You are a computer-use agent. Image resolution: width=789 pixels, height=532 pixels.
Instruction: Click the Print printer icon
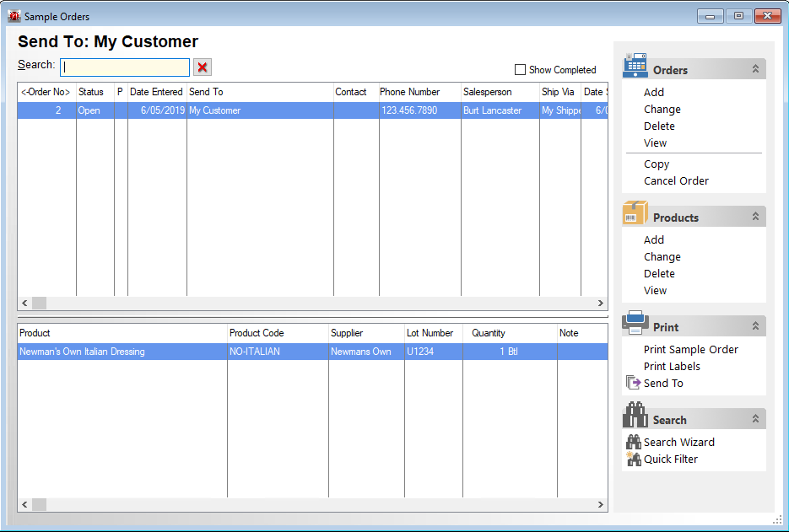click(635, 323)
